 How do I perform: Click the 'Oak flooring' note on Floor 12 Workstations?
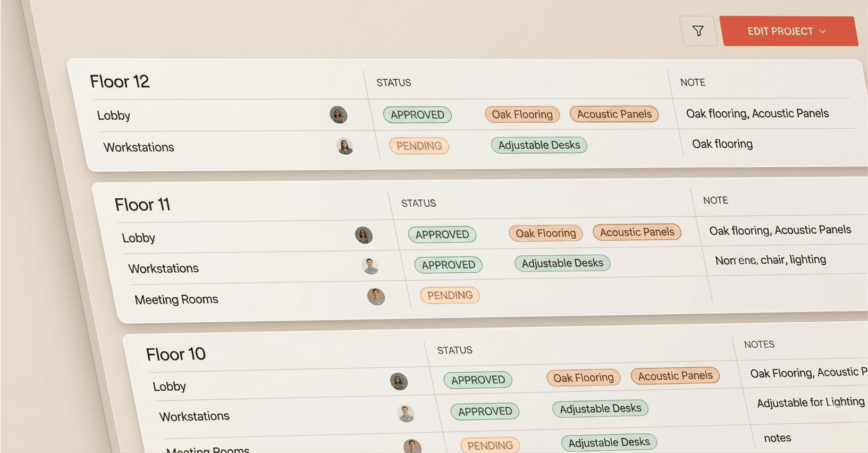click(722, 144)
